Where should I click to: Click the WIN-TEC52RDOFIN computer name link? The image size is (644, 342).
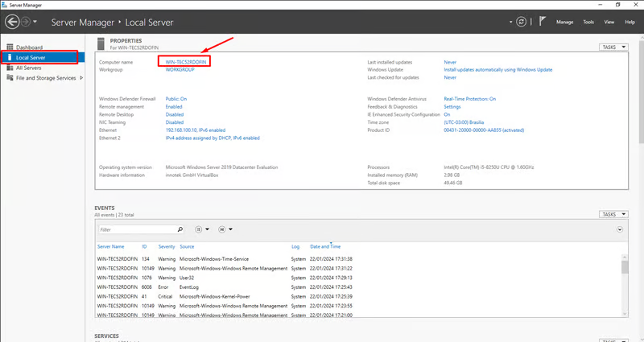point(186,62)
